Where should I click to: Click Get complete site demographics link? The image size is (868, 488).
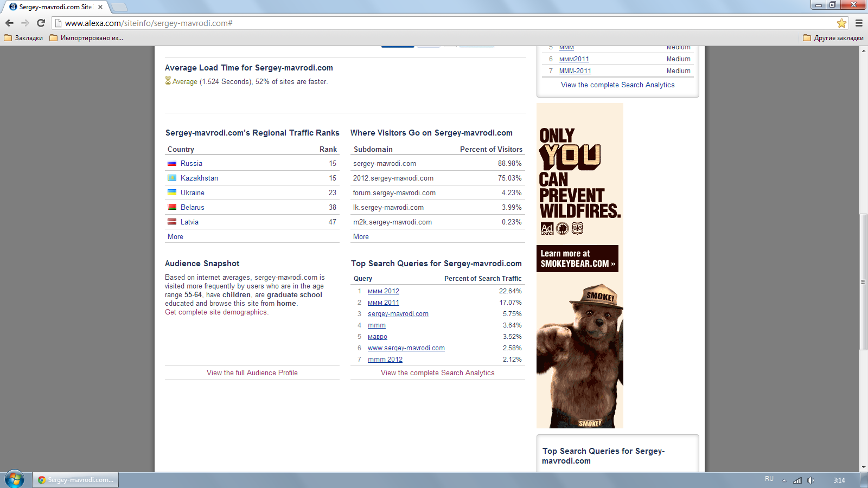tap(216, 312)
